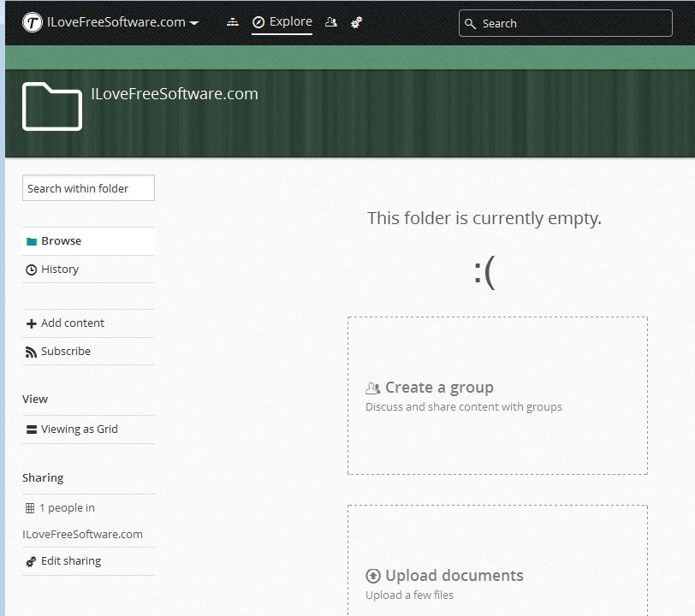Click the compass icon next to Explore
Screen dimensions: 695x616
click(x=258, y=22)
